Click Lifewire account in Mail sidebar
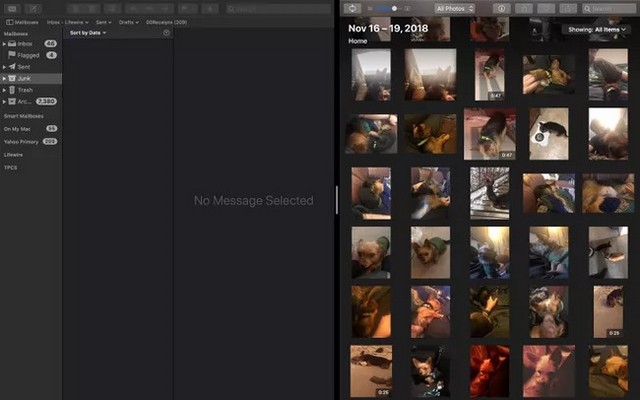640x400 pixels. point(13,155)
